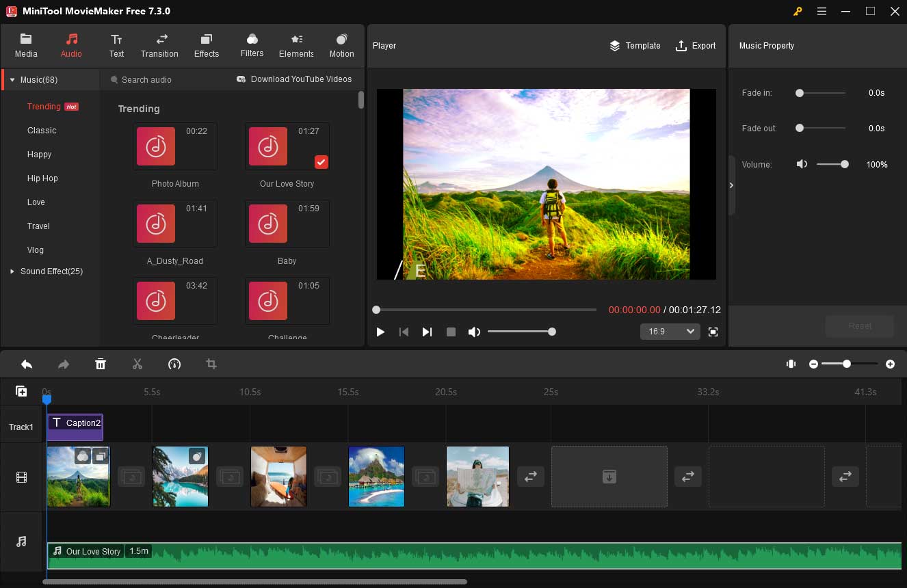Open the hamburger main menu
The image size is (907, 588).
pyautogui.click(x=821, y=11)
